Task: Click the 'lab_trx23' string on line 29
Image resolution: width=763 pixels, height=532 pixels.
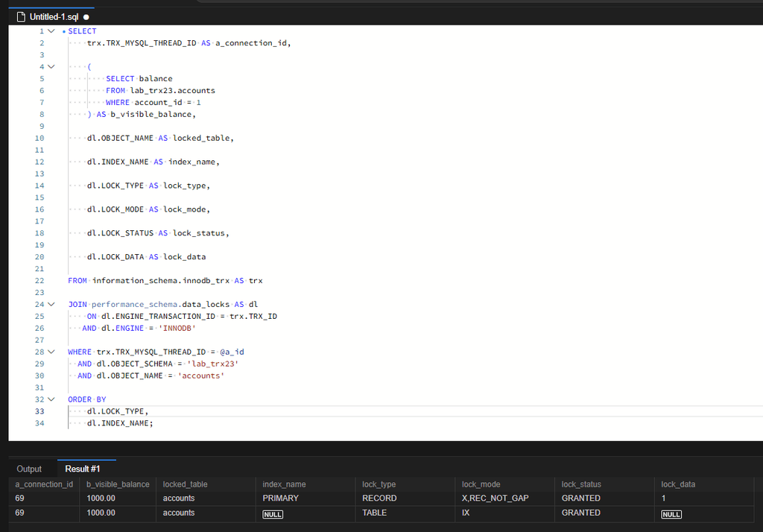Action: tap(213, 364)
